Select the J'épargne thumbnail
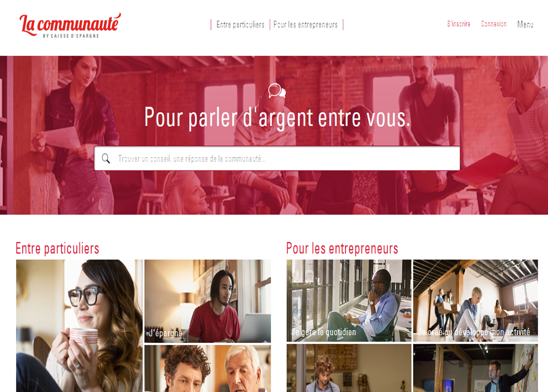The height and width of the screenshot is (392, 548). (x=207, y=301)
